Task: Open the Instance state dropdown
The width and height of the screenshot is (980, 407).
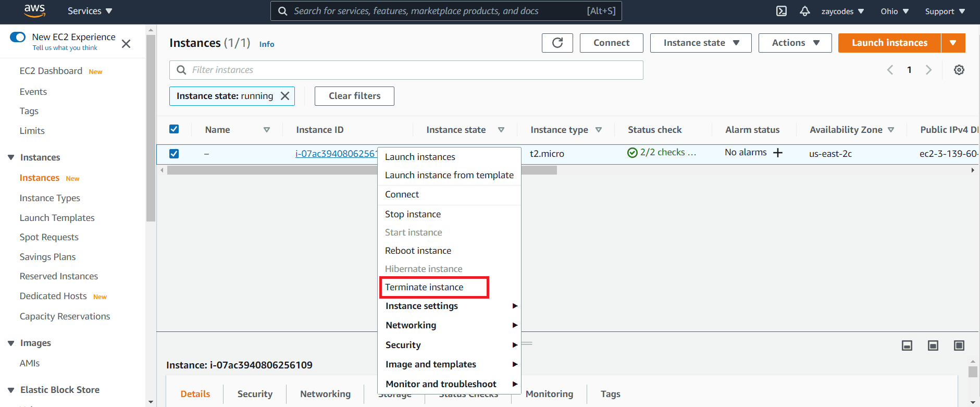Action: [700, 43]
